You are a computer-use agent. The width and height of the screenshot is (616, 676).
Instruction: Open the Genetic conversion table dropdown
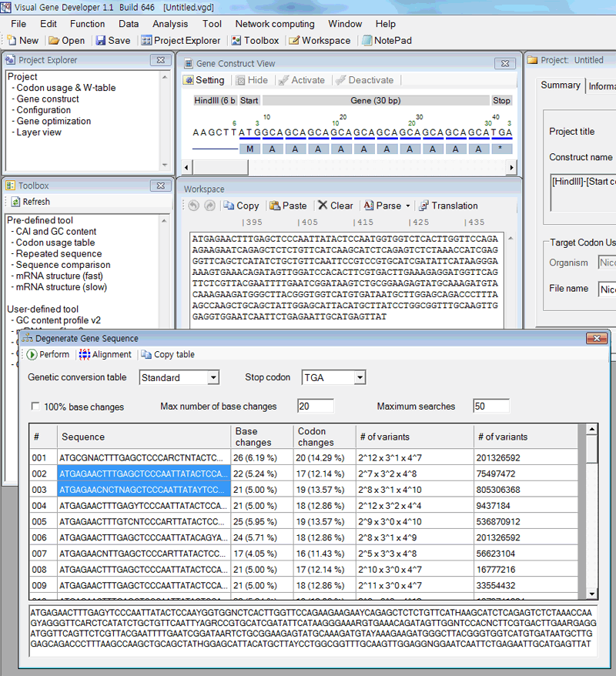tap(213, 378)
